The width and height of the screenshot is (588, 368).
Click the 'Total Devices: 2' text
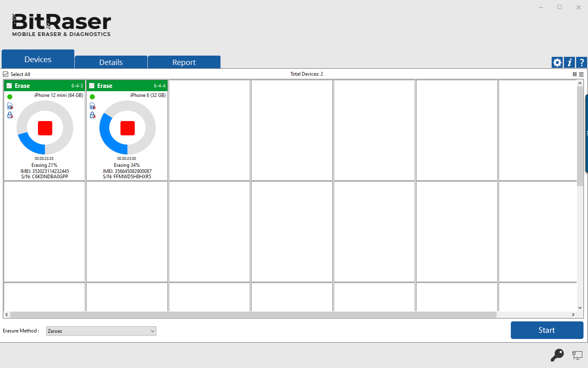tap(307, 74)
